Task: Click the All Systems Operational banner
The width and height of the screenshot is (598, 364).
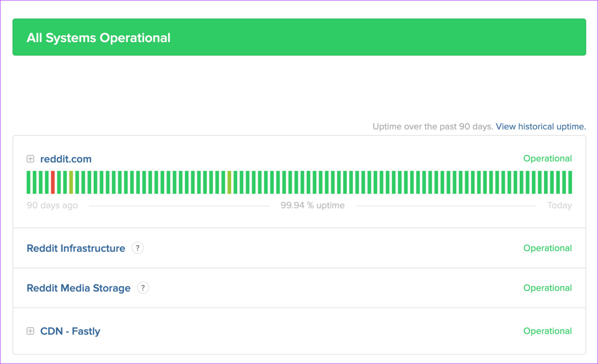Action: [299, 37]
